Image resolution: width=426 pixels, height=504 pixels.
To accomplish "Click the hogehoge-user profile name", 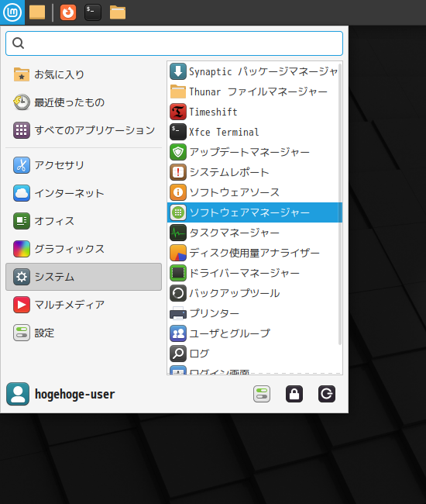I will tap(74, 394).
